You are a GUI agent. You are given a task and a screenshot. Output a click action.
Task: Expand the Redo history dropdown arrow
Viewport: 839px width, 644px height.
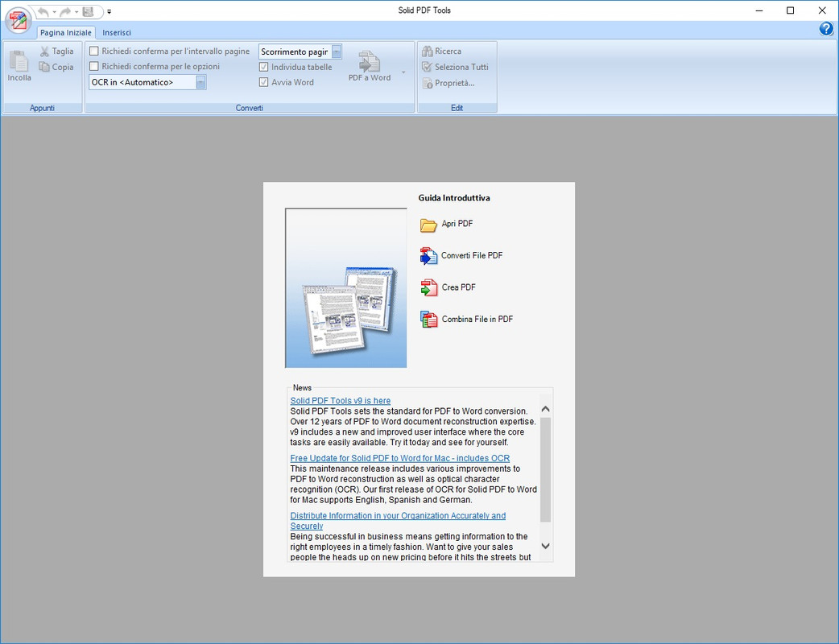point(76,12)
